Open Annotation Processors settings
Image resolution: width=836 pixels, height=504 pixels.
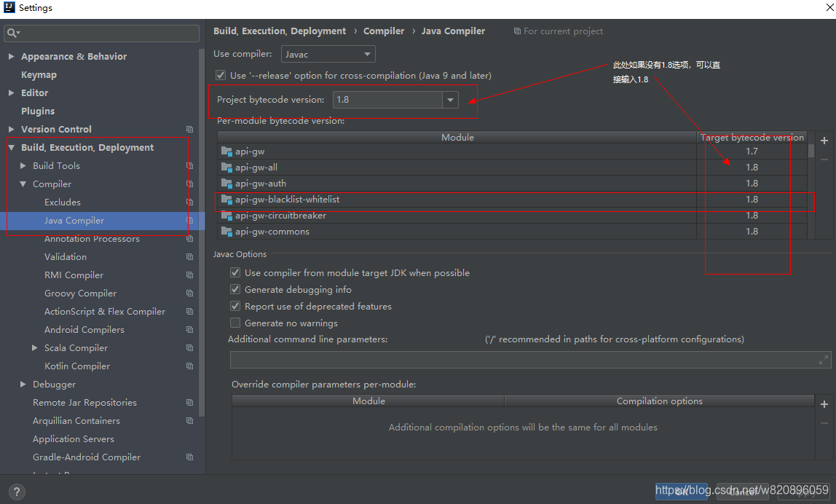click(92, 238)
